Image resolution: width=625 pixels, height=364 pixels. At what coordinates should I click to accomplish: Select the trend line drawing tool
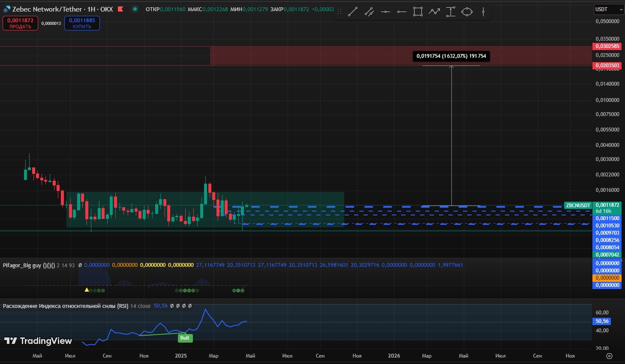coord(353,12)
